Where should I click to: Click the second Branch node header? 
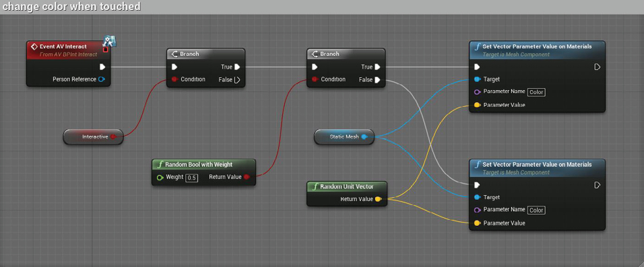[346, 54]
